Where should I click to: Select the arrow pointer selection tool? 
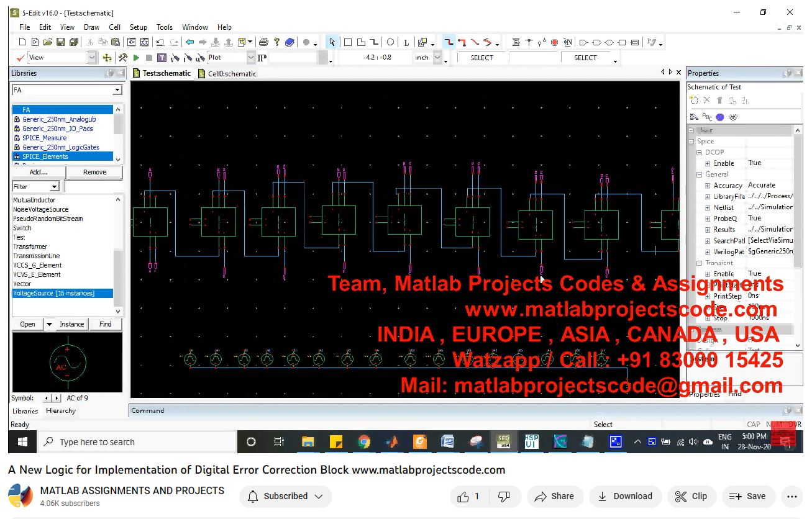pyautogui.click(x=332, y=42)
